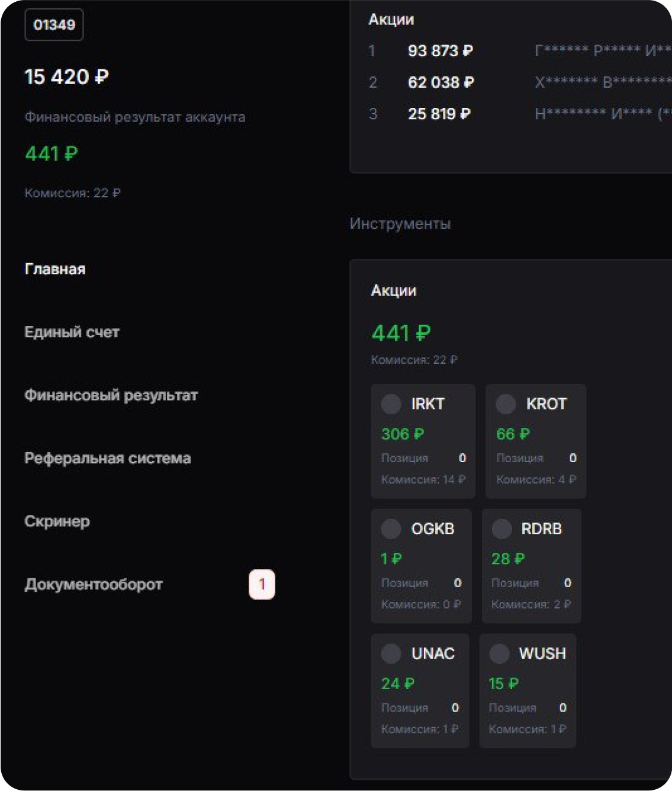Open the Скринер page
Image resolution: width=672 pixels, height=791 pixels.
coord(57,521)
